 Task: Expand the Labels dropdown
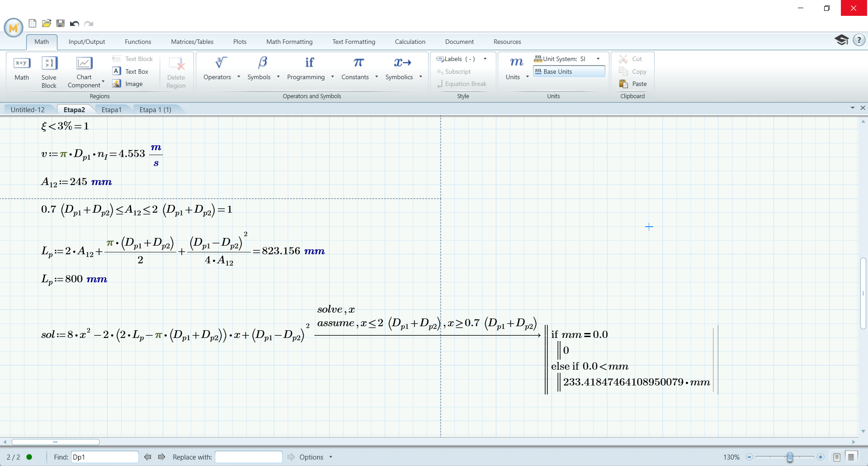(485, 59)
